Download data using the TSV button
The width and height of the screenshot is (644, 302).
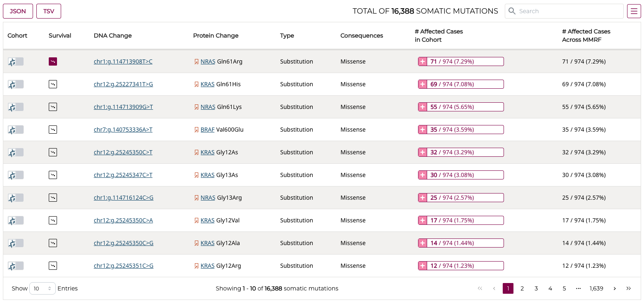48,11
